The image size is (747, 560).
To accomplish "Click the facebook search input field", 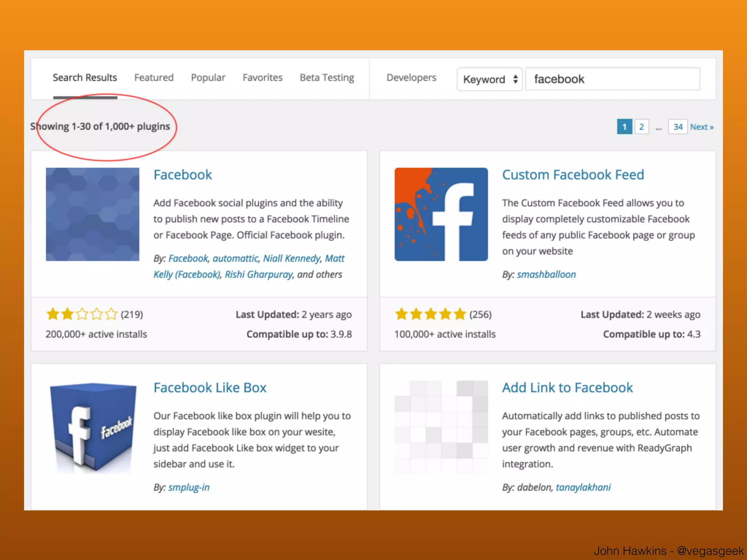I will click(613, 79).
